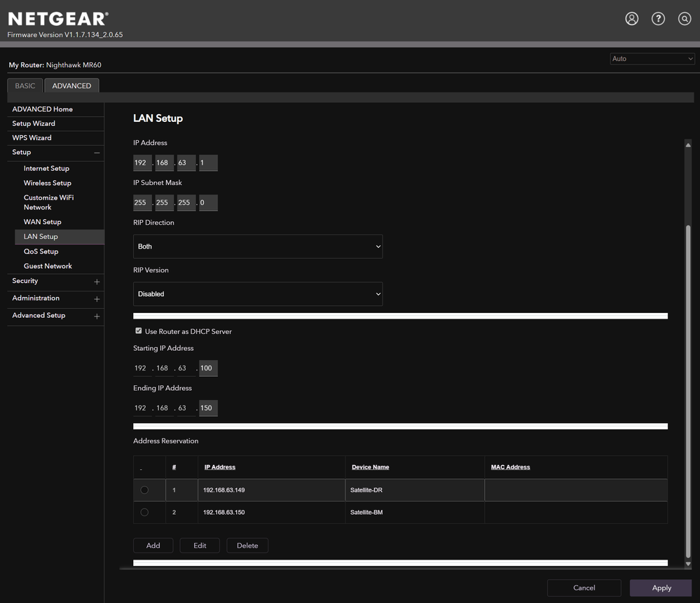Open the help question mark icon
The image size is (700, 603).
point(658,19)
